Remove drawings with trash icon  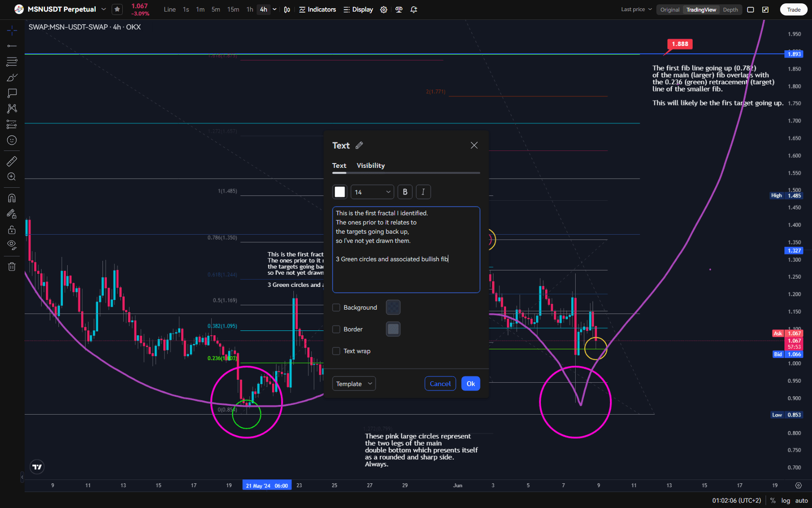tap(12, 266)
